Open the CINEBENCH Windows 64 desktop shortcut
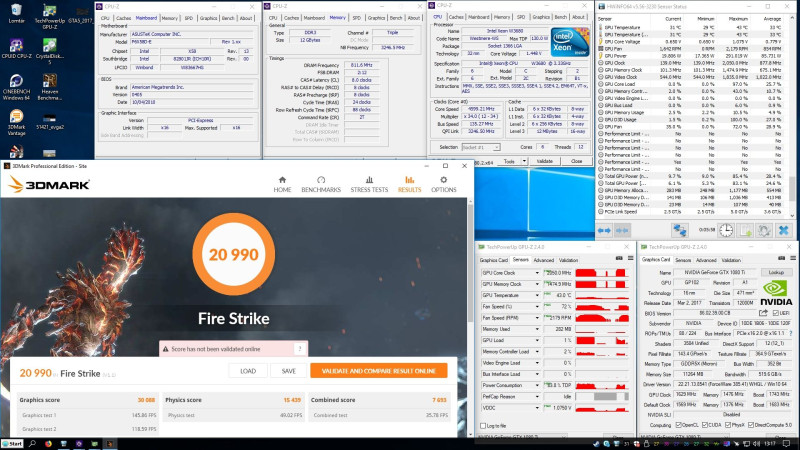Image resolution: width=800 pixels, height=450 pixels. 16,87
